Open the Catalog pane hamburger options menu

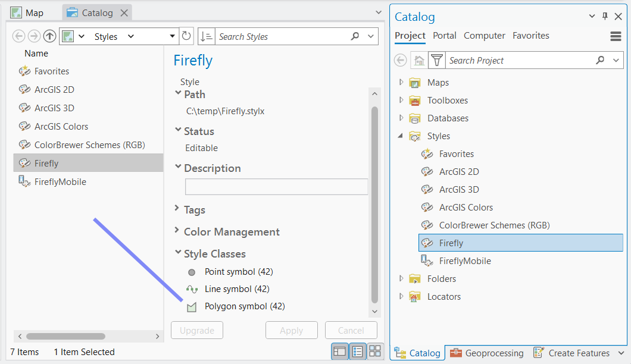click(616, 36)
